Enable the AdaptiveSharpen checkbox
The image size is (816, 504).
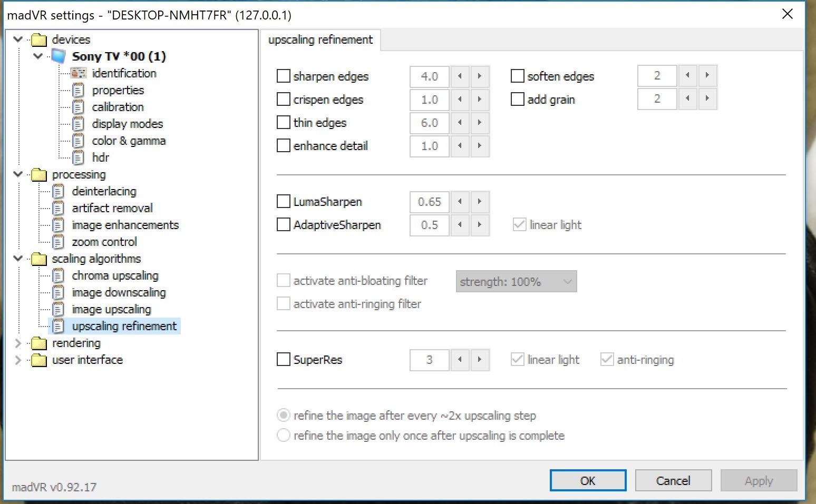click(284, 224)
